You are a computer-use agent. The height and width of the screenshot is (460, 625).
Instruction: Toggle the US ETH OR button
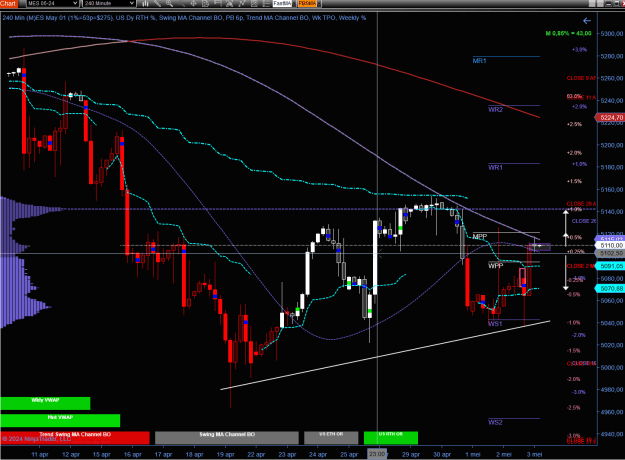(x=331, y=437)
